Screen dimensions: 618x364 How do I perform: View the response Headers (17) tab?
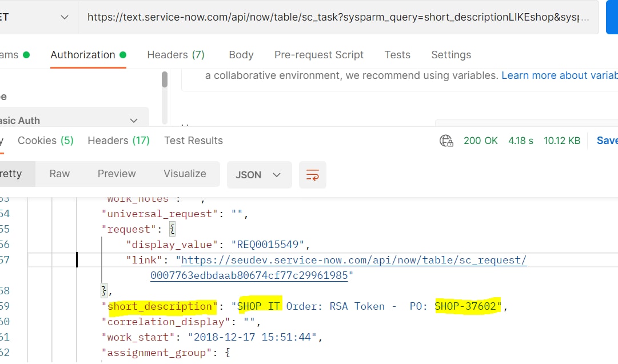118,141
